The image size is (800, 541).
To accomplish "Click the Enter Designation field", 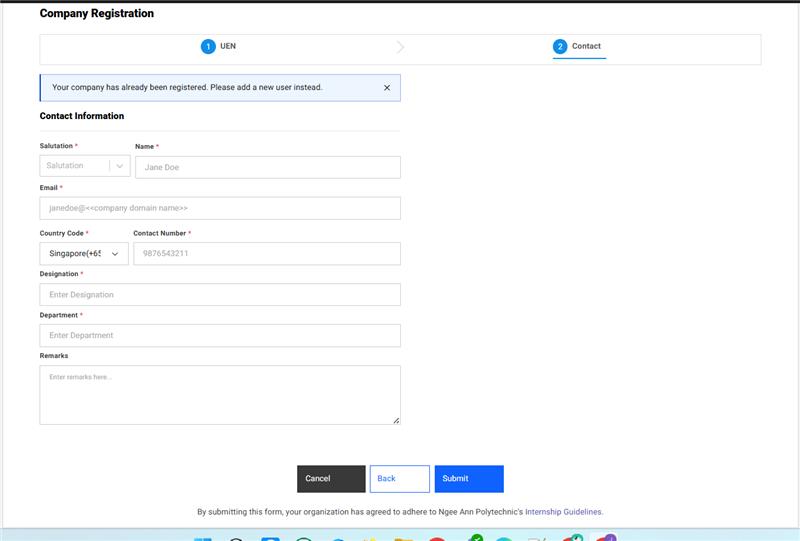I will click(x=220, y=295).
